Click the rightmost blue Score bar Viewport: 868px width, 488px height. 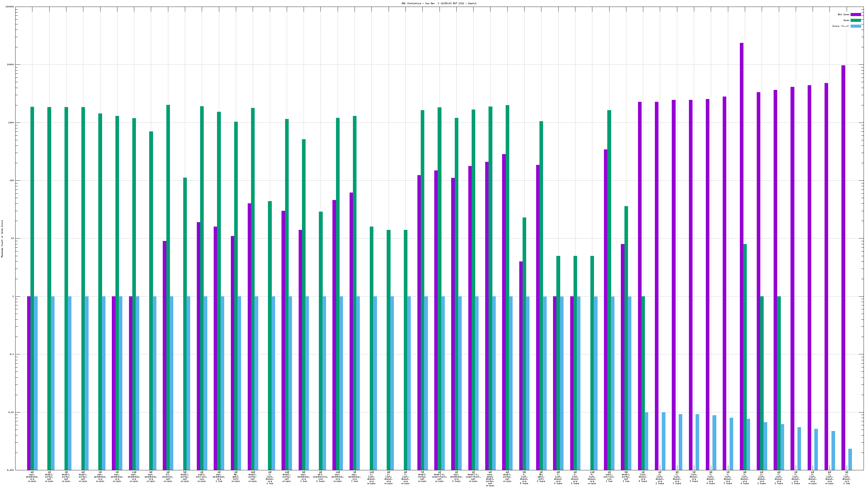click(x=850, y=460)
